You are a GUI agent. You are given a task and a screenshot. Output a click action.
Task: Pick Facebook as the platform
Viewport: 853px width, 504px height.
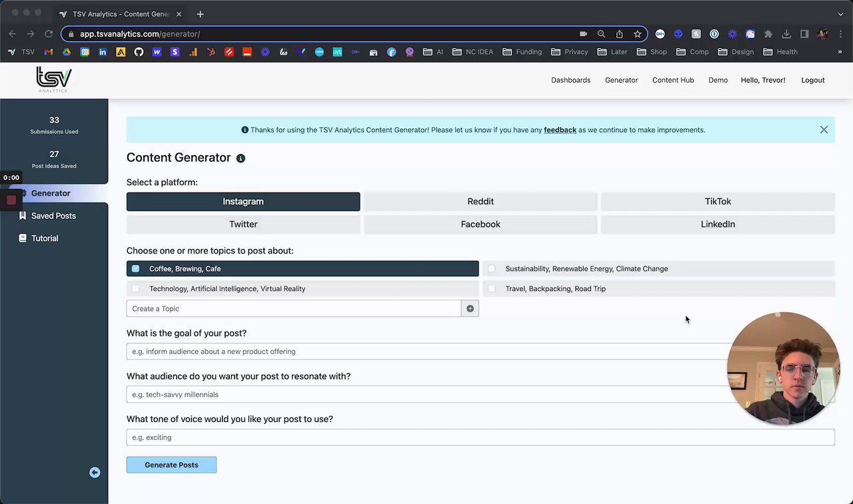(480, 224)
